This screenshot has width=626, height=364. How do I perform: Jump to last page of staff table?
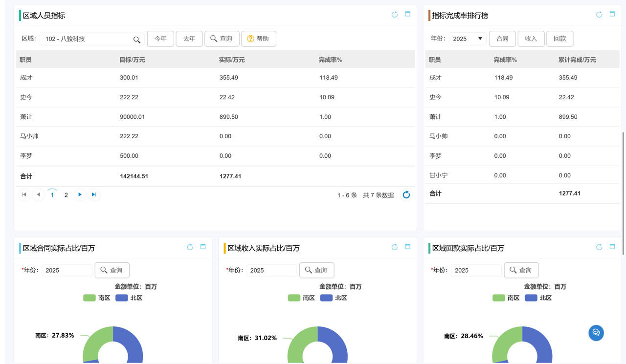coord(94,195)
